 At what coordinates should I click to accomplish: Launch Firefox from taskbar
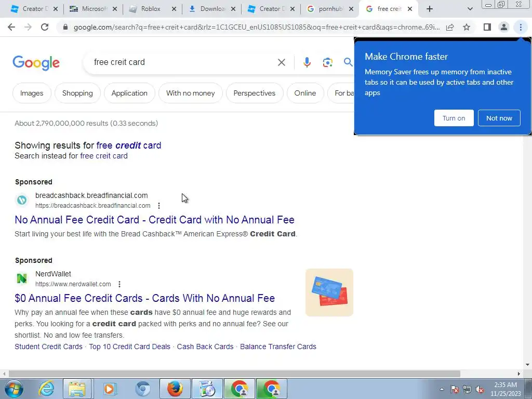tap(175, 389)
